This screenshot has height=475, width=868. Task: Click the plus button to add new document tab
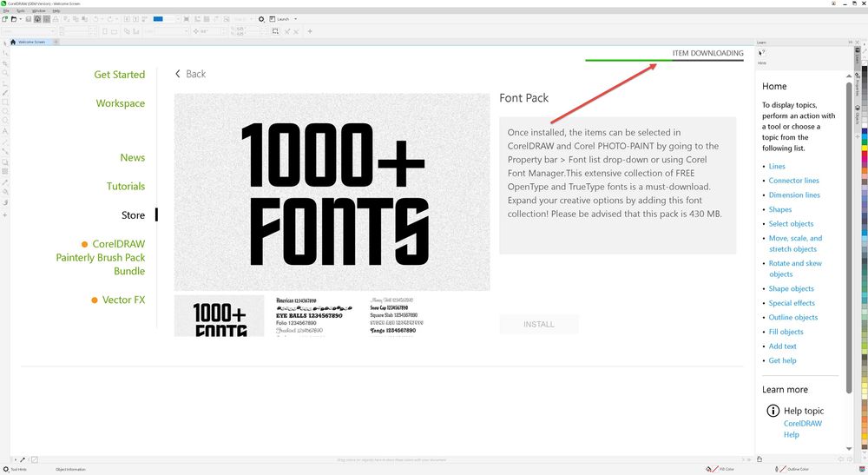click(x=56, y=42)
